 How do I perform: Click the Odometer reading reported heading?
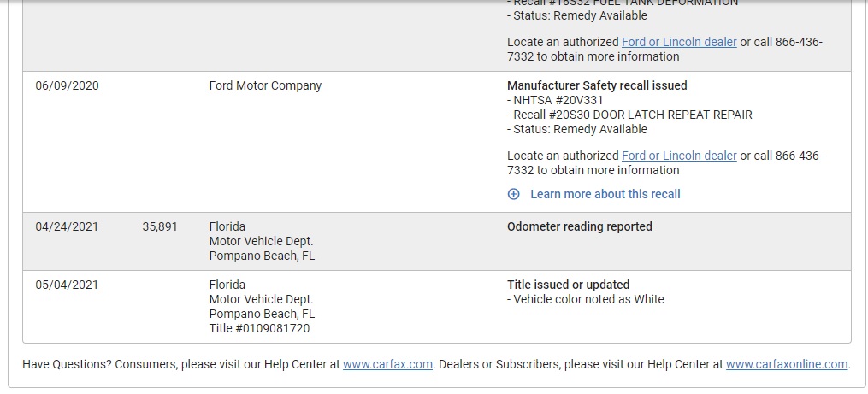580,226
